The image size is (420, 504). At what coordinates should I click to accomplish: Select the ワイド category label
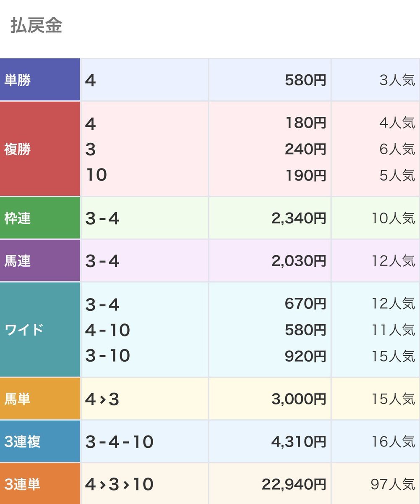(40, 330)
